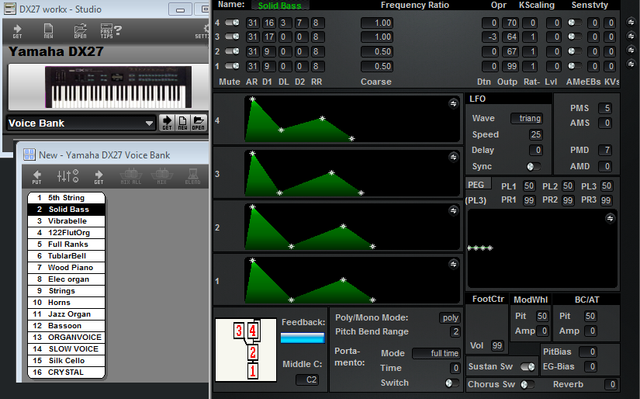Click swap icon on operator 1 envelope

point(453,264)
